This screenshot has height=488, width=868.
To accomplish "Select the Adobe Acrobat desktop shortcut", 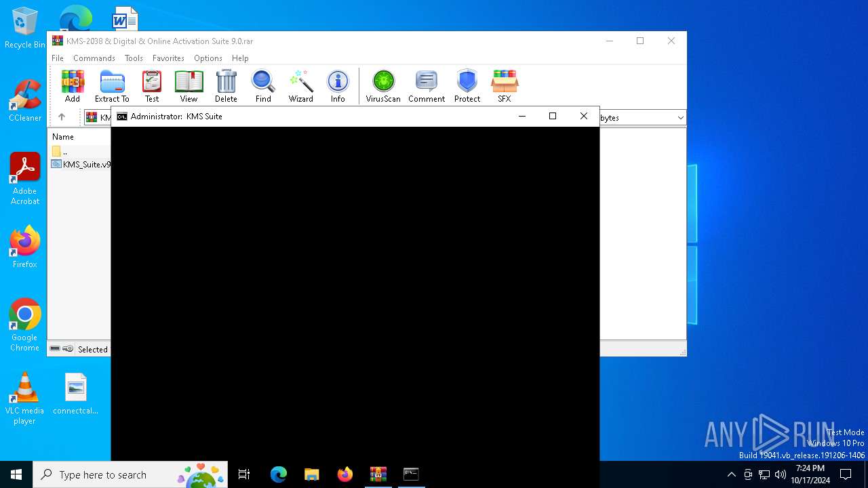I will 24,179.
